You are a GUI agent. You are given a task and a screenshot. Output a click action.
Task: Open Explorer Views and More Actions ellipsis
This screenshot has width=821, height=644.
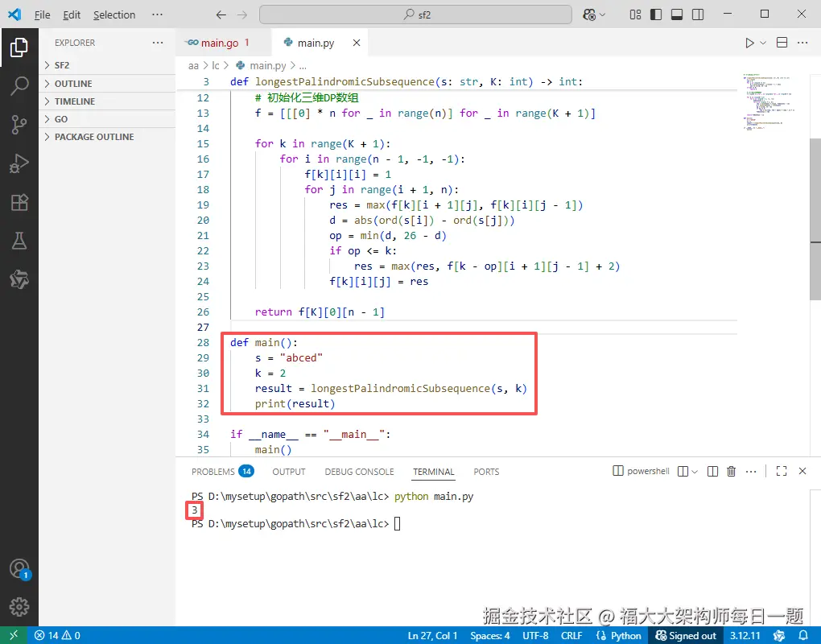pos(158,43)
